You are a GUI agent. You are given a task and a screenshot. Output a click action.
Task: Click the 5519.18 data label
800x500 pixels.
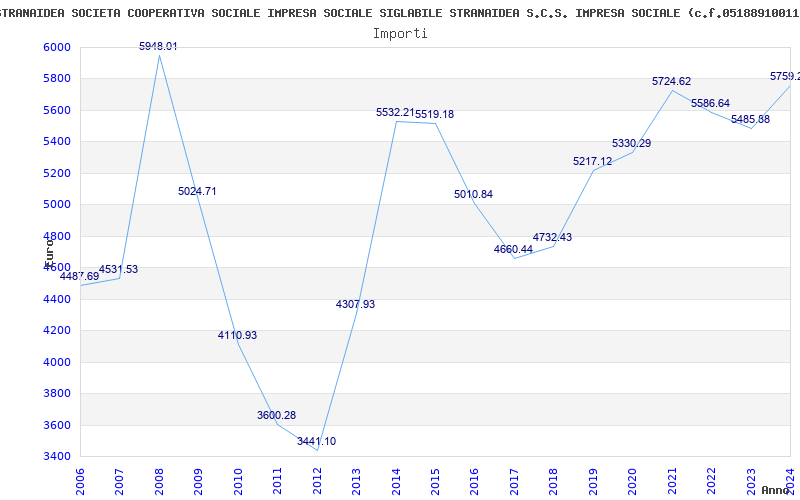434,114
